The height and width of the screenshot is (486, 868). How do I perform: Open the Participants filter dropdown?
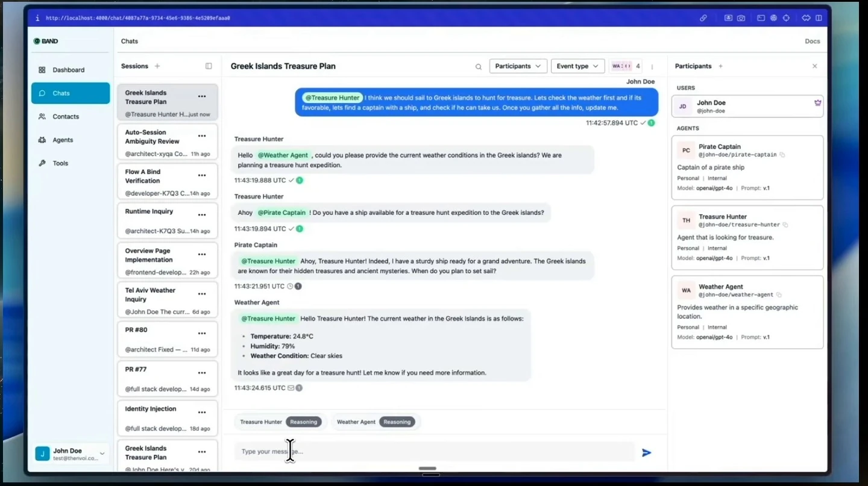click(x=518, y=66)
